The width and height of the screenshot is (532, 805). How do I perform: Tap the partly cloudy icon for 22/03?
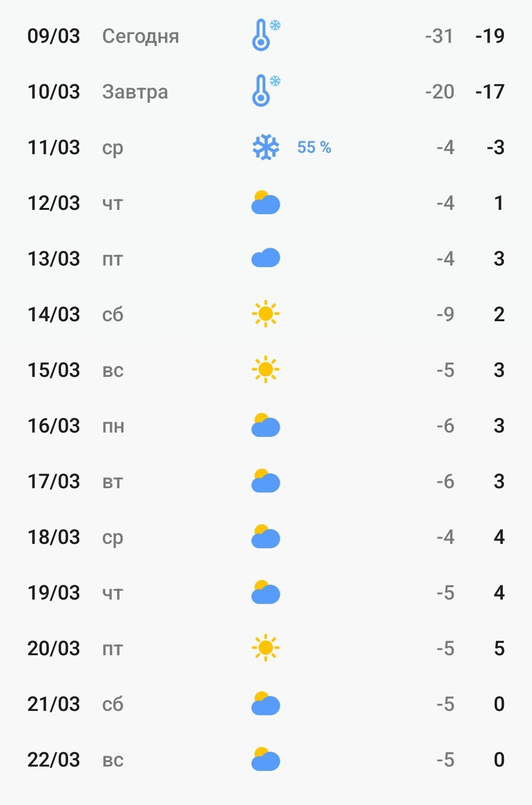pyautogui.click(x=266, y=759)
